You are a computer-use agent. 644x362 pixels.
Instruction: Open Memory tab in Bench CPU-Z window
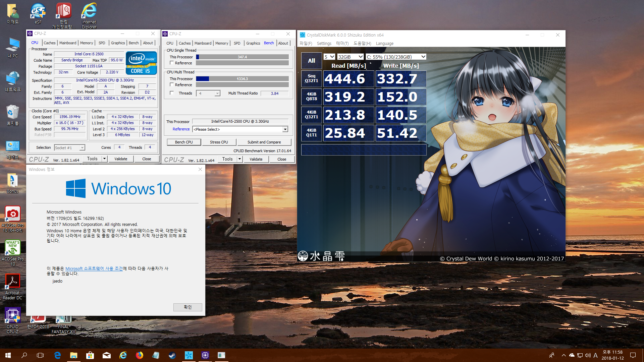(222, 43)
